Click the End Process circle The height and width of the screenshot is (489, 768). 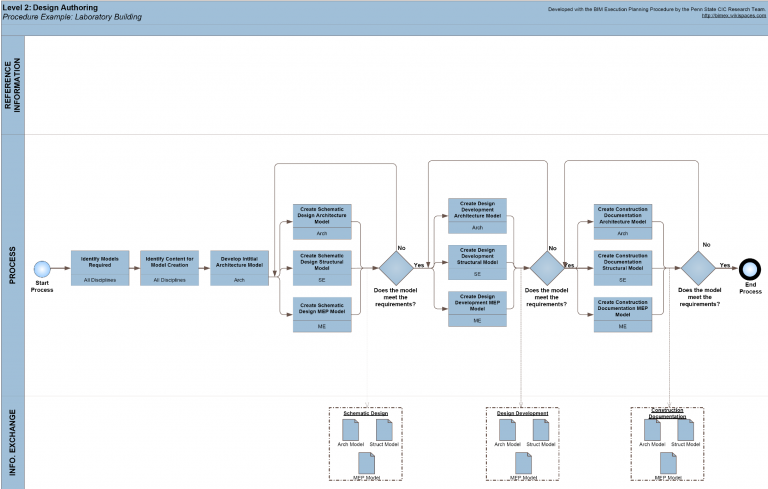pos(749,268)
